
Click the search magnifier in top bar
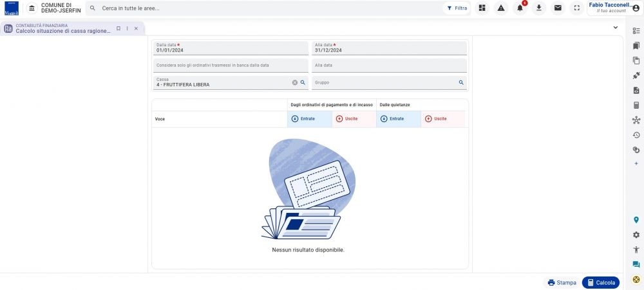(x=92, y=8)
